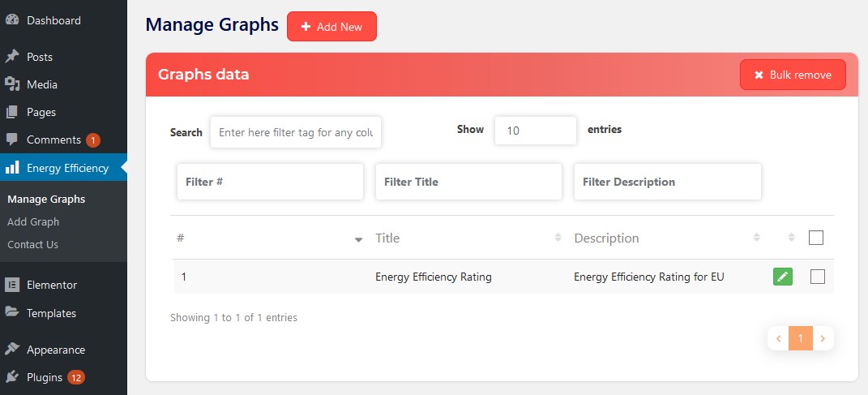868x395 pixels.
Task: Click the Comments speech bubble icon
Action: point(12,140)
